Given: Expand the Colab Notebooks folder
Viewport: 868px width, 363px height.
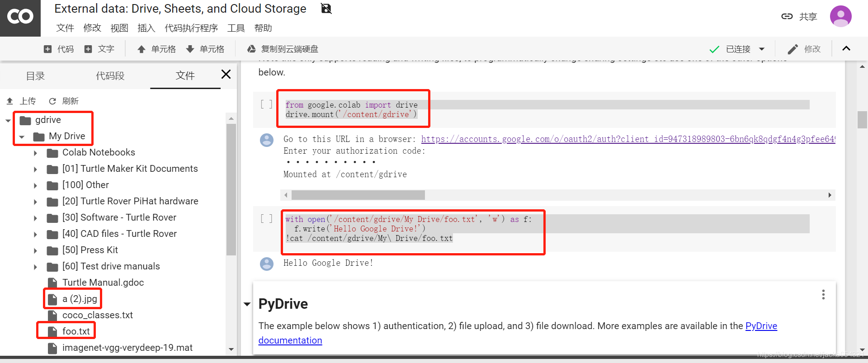Looking at the screenshot, I should [35, 153].
